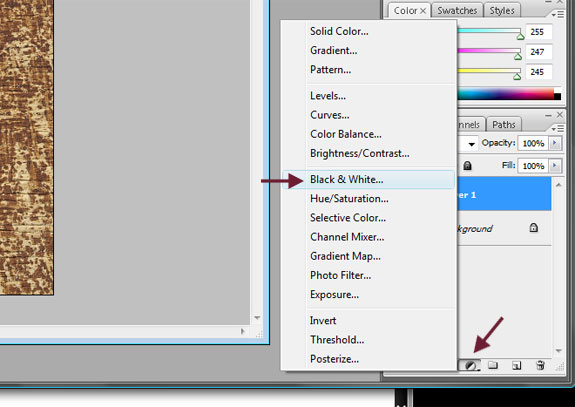Image resolution: width=575 pixels, height=407 pixels.
Task: Click the yellow value 245 field
Action: point(539,72)
